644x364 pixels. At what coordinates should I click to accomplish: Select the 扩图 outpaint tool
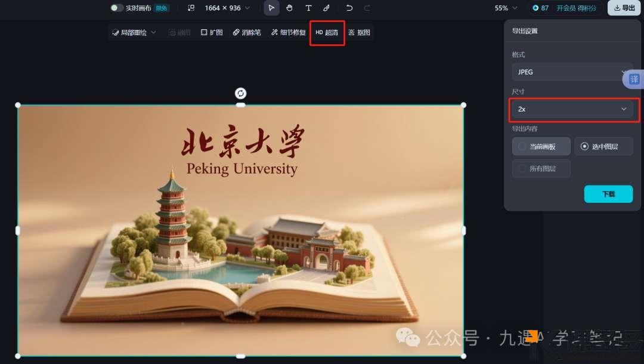click(212, 32)
